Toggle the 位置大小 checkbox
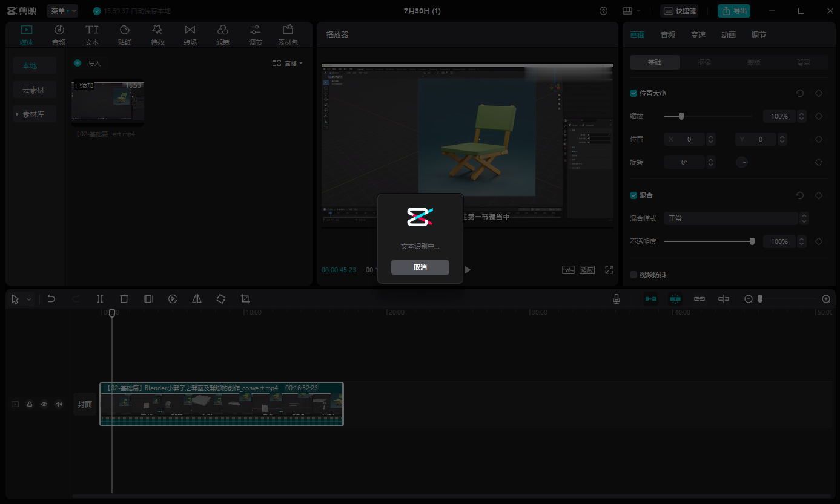The width and height of the screenshot is (840, 504). tap(633, 93)
